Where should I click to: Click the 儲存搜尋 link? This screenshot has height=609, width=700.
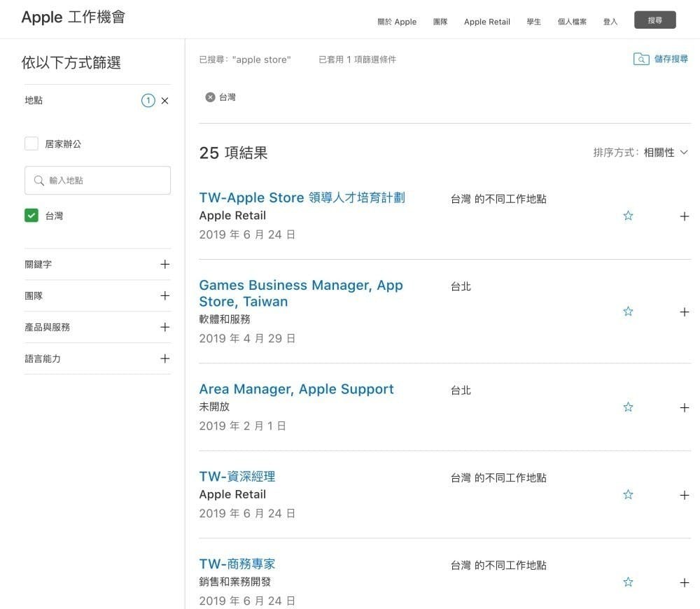[x=671, y=59]
